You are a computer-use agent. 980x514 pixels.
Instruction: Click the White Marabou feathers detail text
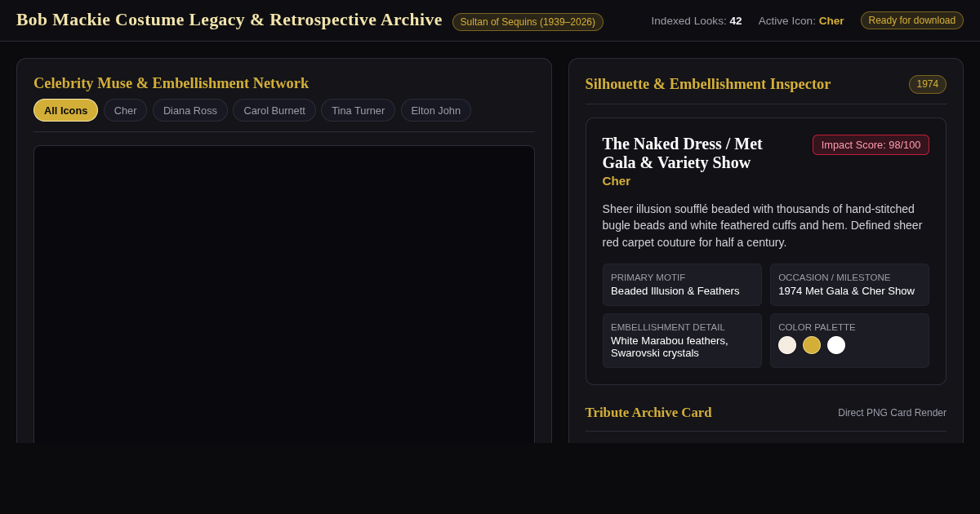(x=670, y=347)
